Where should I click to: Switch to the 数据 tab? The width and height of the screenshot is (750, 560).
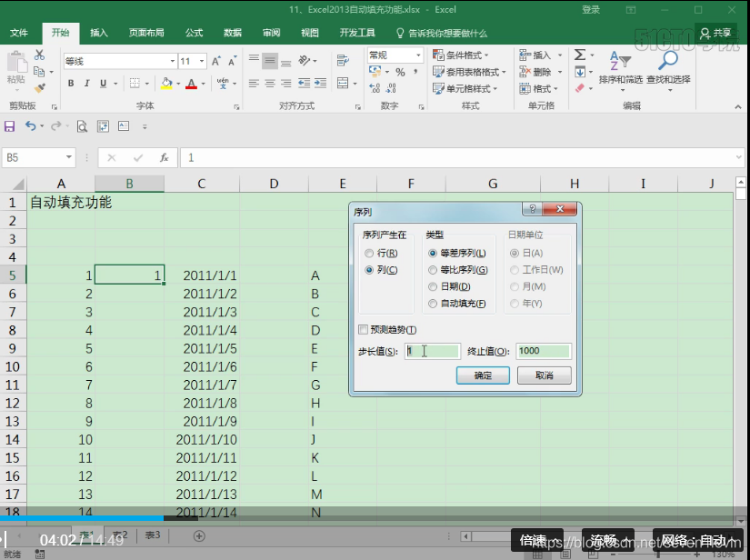233,33
